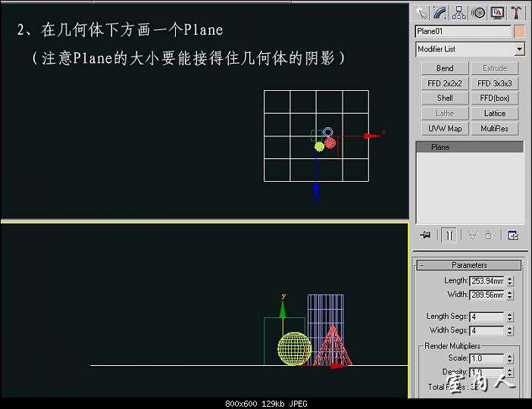Open the Modify command panel tab

coord(440,13)
